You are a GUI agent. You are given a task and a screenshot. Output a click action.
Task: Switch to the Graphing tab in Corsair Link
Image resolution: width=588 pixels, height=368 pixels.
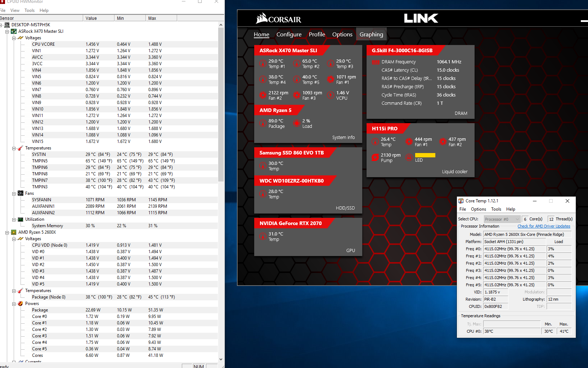point(371,35)
